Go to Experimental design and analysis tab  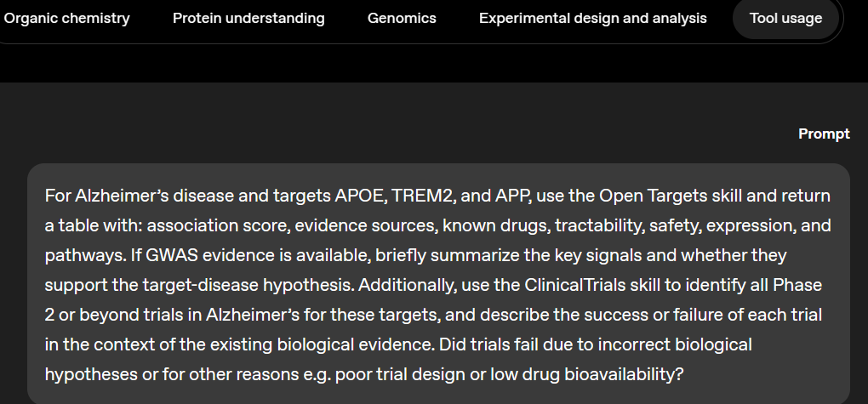[592, 18]
